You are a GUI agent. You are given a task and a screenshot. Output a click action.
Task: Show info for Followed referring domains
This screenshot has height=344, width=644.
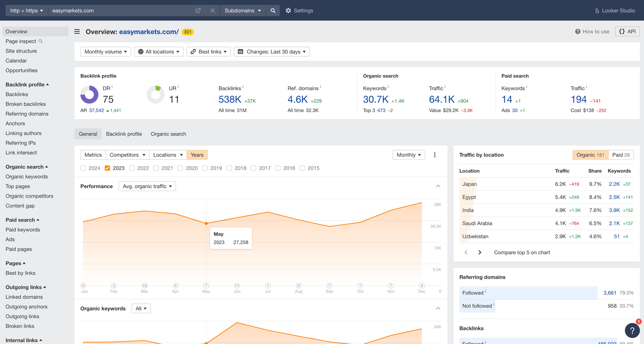(x=485, y=291)
